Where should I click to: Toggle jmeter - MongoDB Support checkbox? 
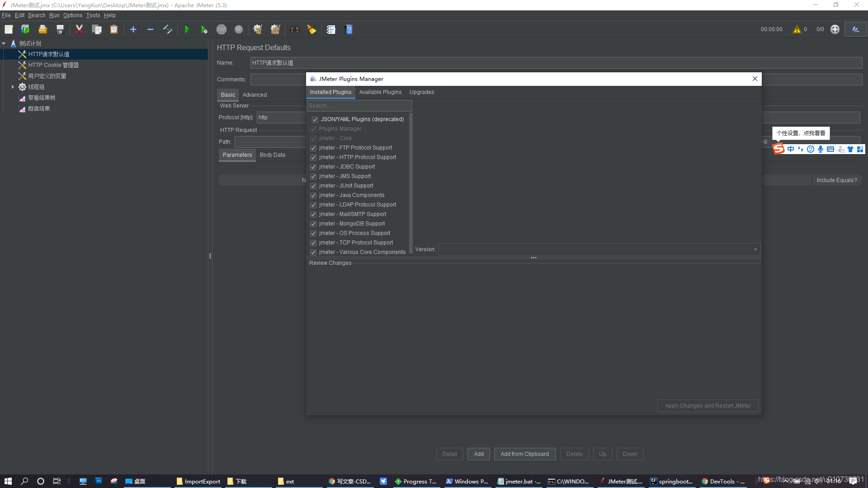coord(313,224)
